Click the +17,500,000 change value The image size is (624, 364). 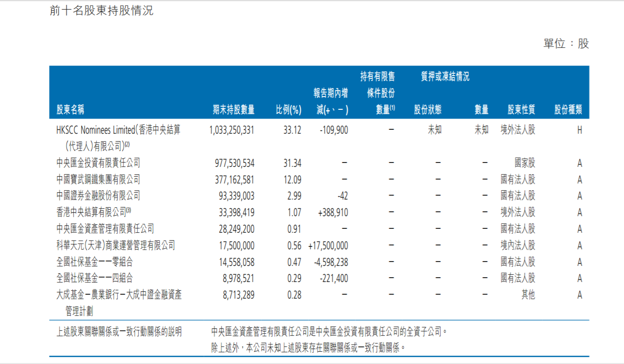(x=328, y=246)
